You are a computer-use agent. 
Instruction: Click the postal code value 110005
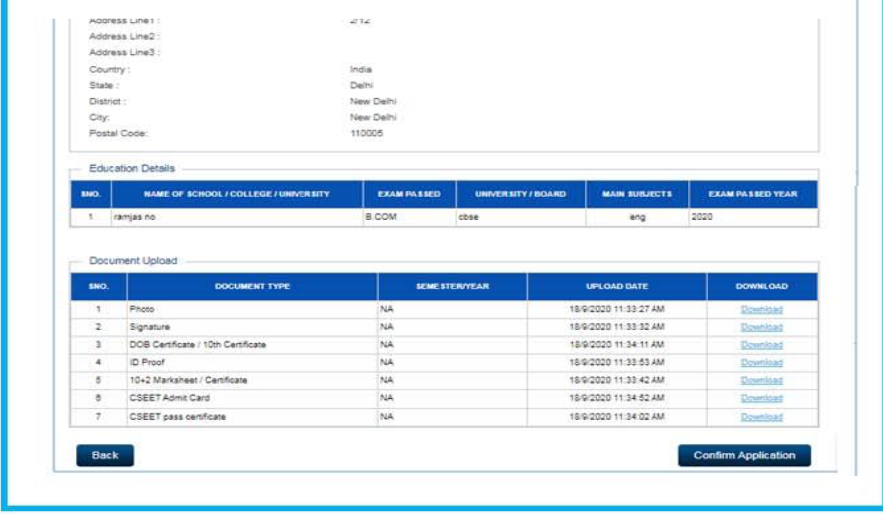click(366, 133)
